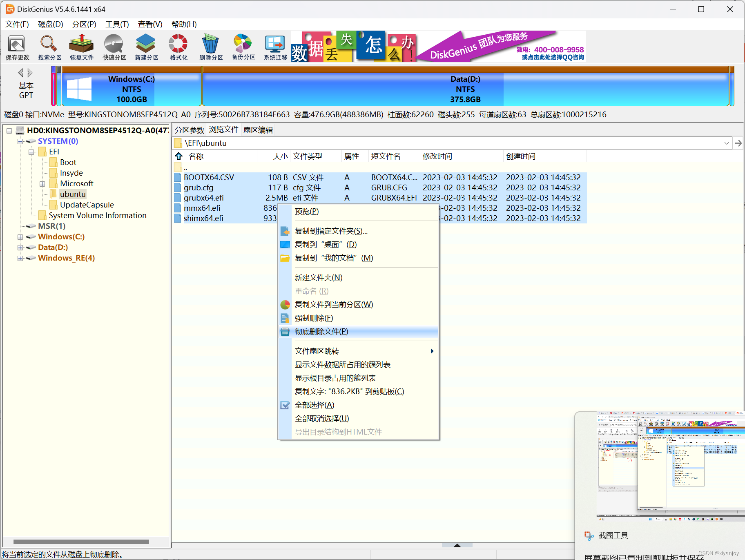
Task: Select the BOOTX64.CSV file icon
Action: click(x=178, y=177)
